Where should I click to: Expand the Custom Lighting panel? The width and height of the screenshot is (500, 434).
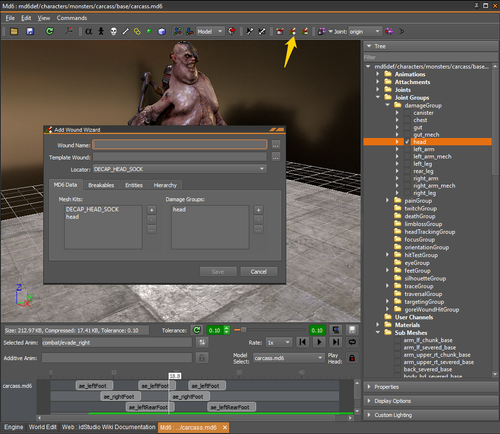pyautogui.click(x=431, y=415)
